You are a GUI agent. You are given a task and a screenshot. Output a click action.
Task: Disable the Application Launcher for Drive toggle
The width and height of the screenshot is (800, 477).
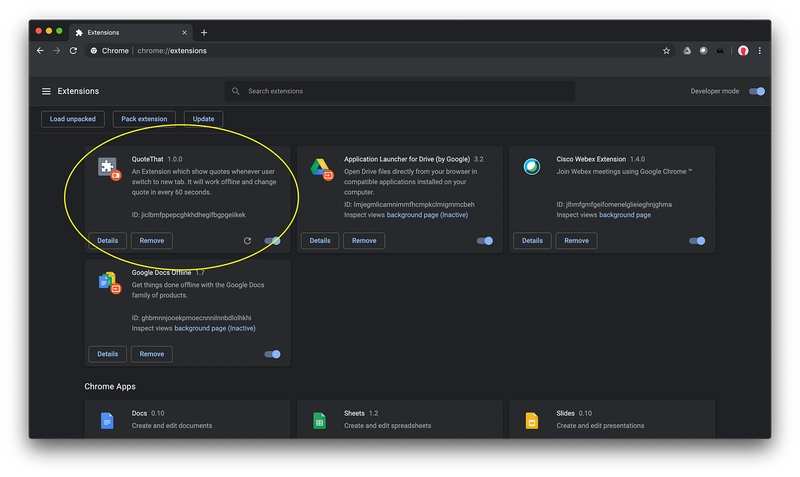tap(485, 241)
